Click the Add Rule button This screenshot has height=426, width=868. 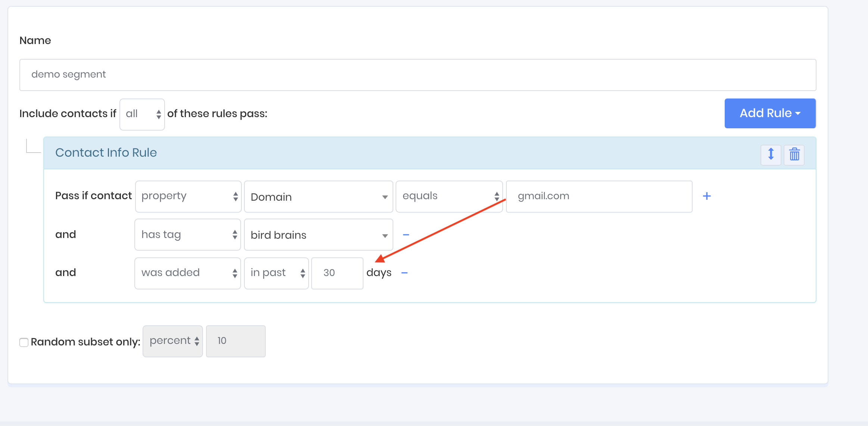(x=770, y=113)
